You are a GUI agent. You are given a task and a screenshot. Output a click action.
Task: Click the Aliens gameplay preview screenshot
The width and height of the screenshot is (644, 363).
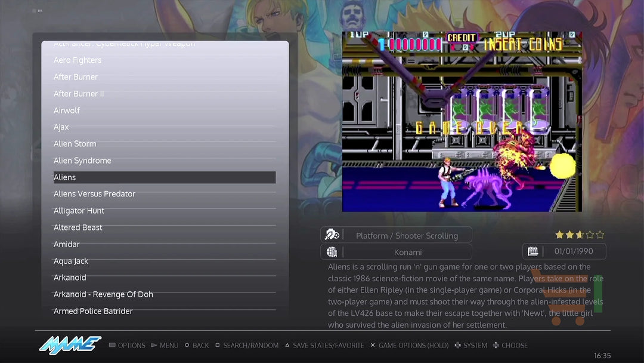click(x=462, y=122)
